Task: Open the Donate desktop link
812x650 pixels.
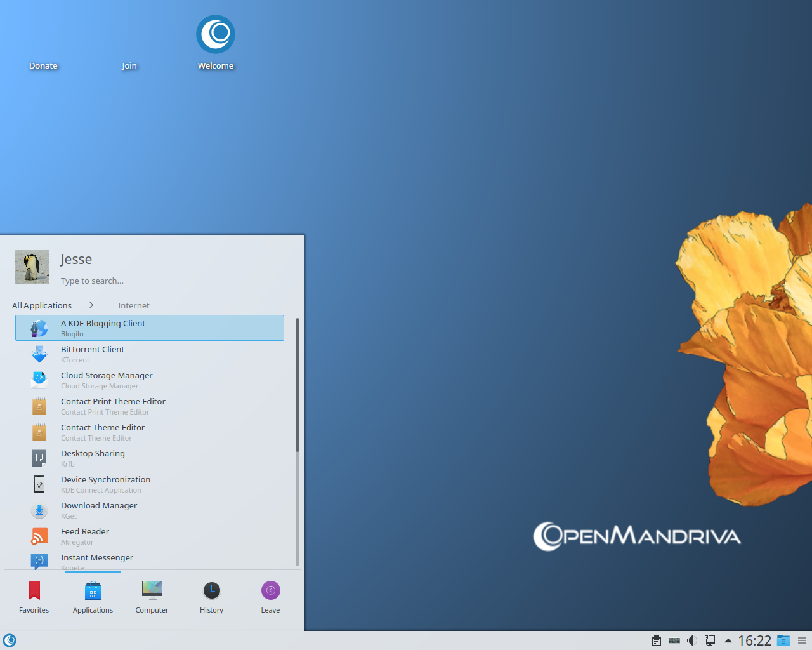Action: (43, 65)
